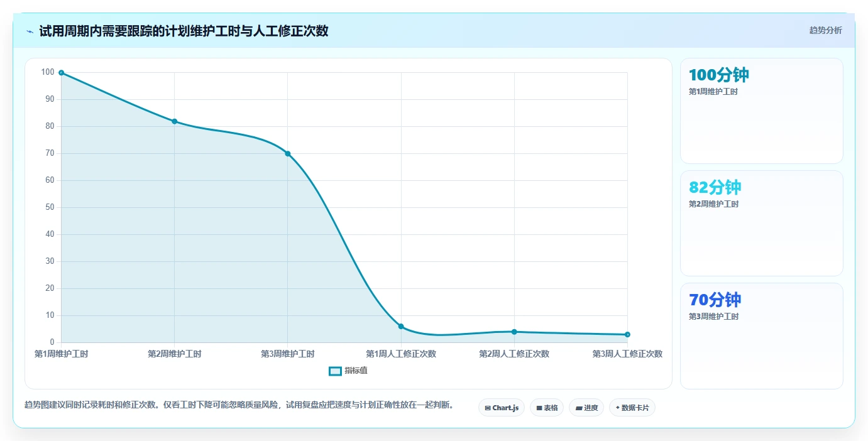
Task: Click the 70分钟 value text
Action: (x=715, y=300)
